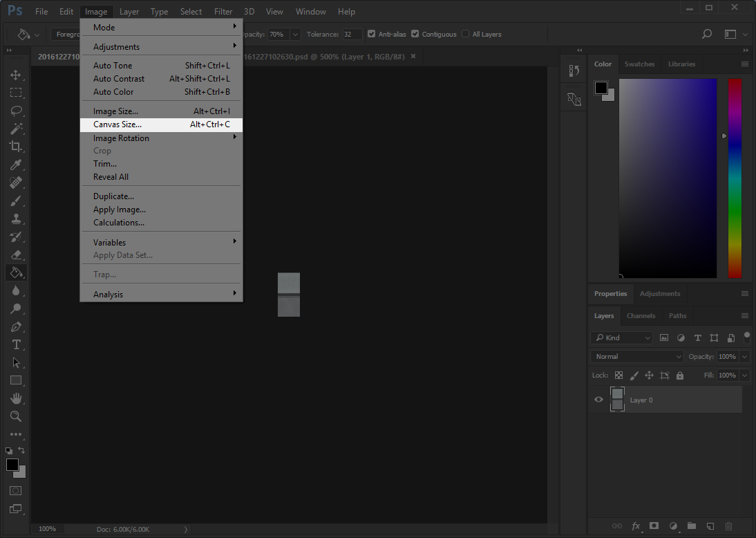Select the Pen tool
Viewport: 756px width, 538px height.
16,326
